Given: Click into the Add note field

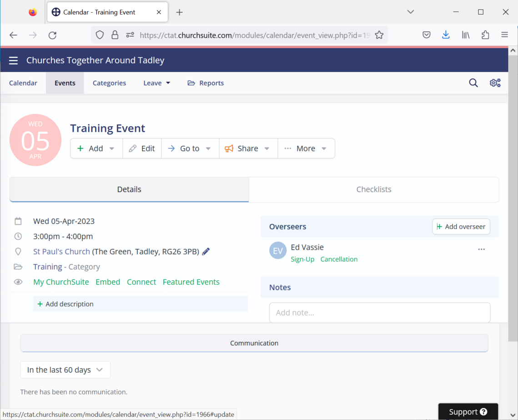Looking at the screenshot, I should (380, 313).
